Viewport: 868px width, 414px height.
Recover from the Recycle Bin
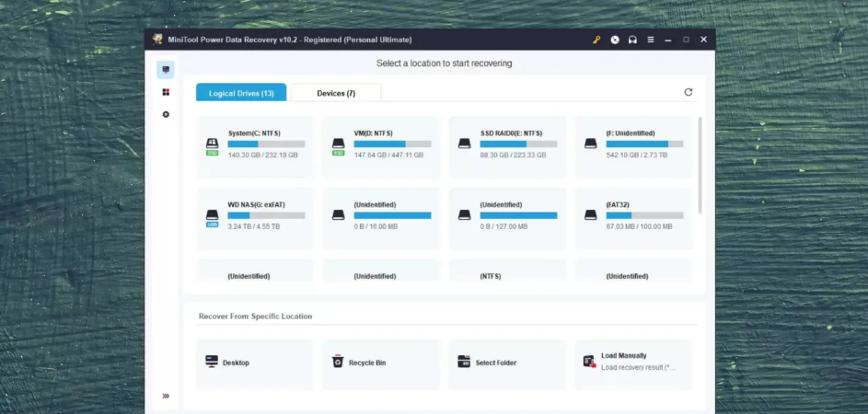tap(381, 362)
